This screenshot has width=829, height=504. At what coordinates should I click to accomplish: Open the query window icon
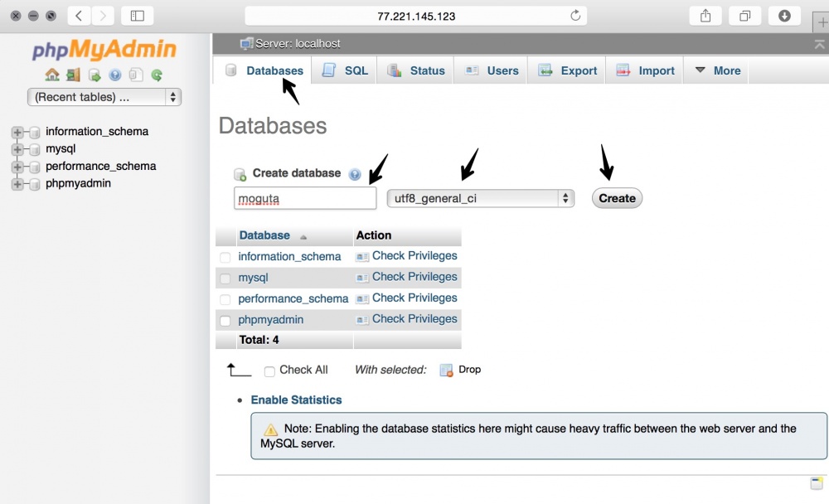pos(95,75)
